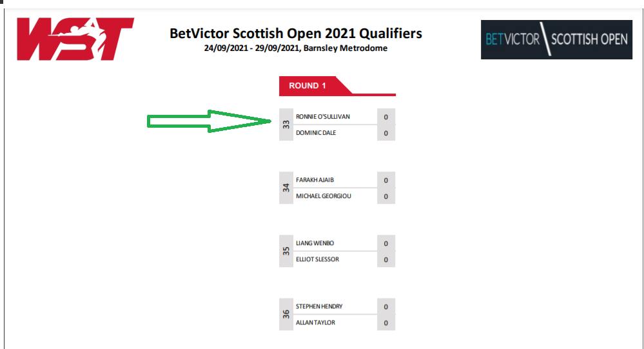Click the BetVictor Scottish Open 2021 Qualifiers title
This screenshot has width=644, height=349.
(296, 34)
